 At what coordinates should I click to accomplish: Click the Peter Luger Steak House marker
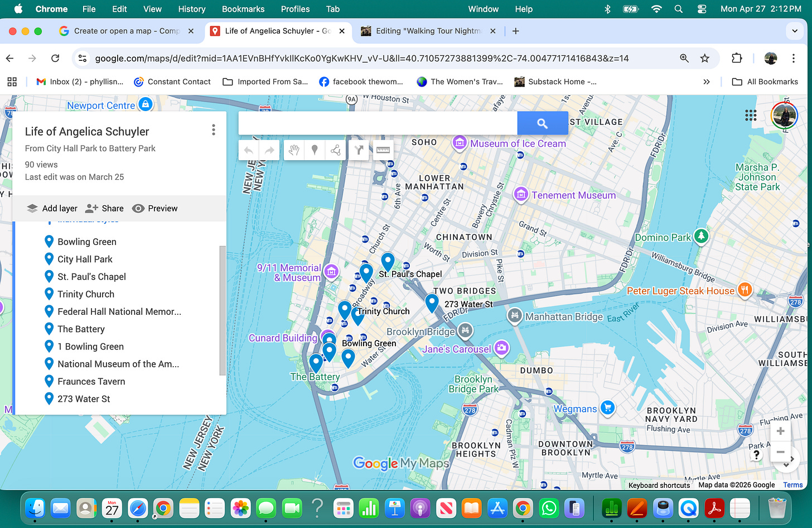click(x=745, y=290)
